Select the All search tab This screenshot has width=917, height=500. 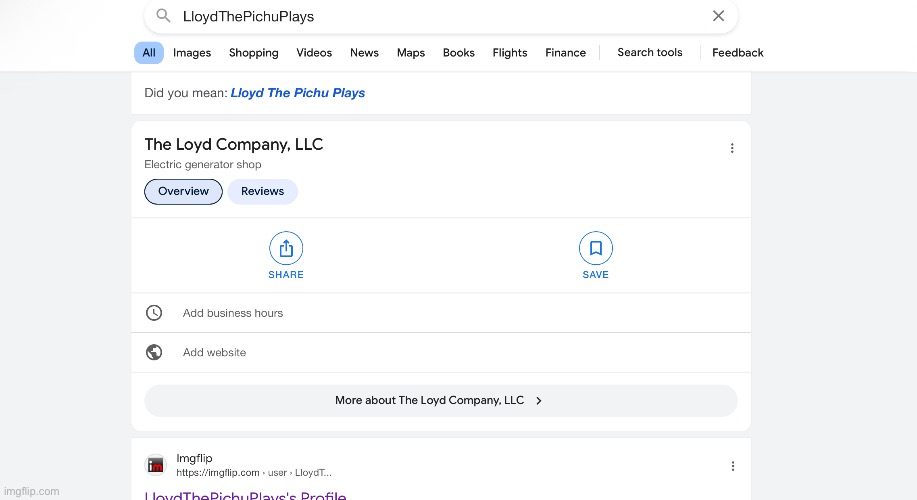point(149,53)
